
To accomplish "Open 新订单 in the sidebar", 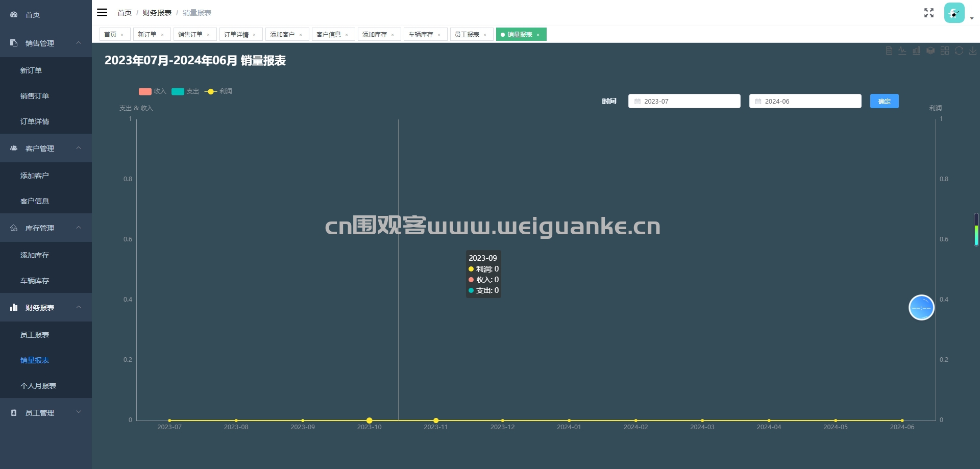I will point(46,70).
